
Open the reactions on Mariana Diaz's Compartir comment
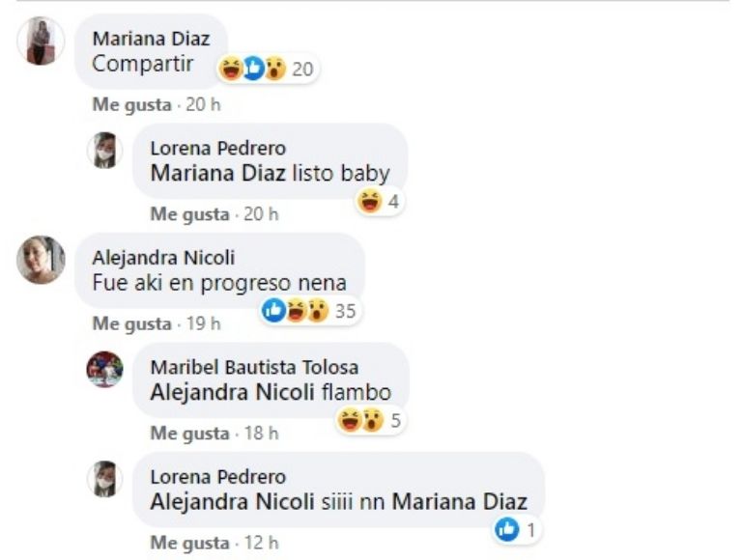pyautogui.click(x=268, y=69)
